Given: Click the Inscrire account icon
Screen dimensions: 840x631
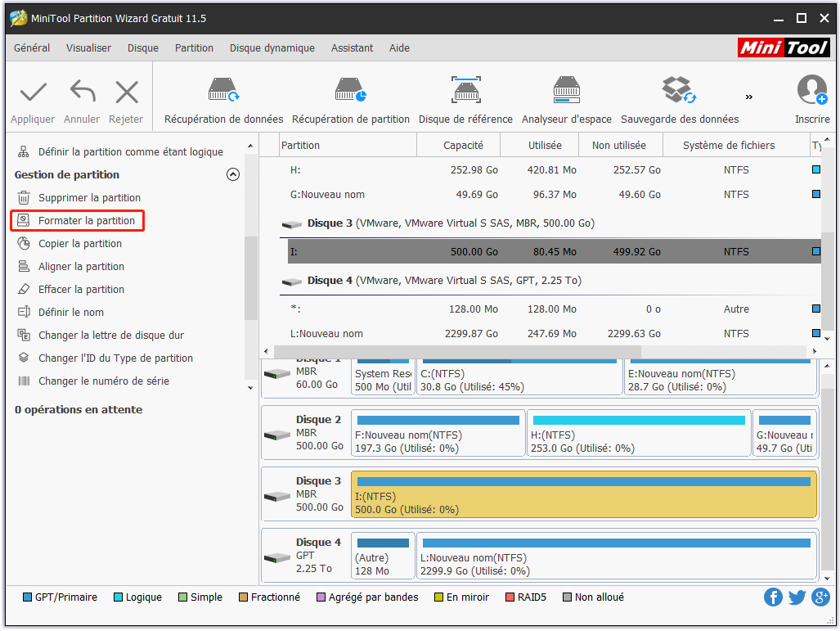Looking at the screenshot, I should click(812, 100).
